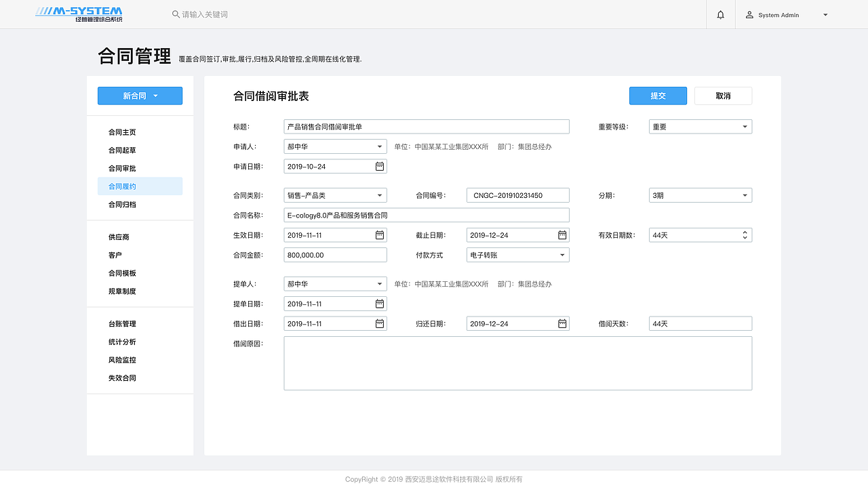The height and width of the screenshot is (488, 868).
Task: Click the 取消 button
Action: 723,96
